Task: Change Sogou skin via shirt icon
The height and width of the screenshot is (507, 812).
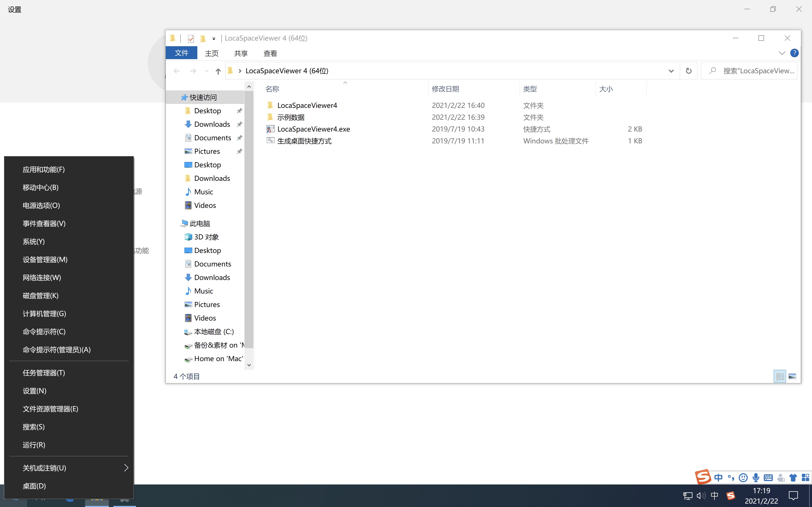Action: pyautogui.click(x=793, y=477)
